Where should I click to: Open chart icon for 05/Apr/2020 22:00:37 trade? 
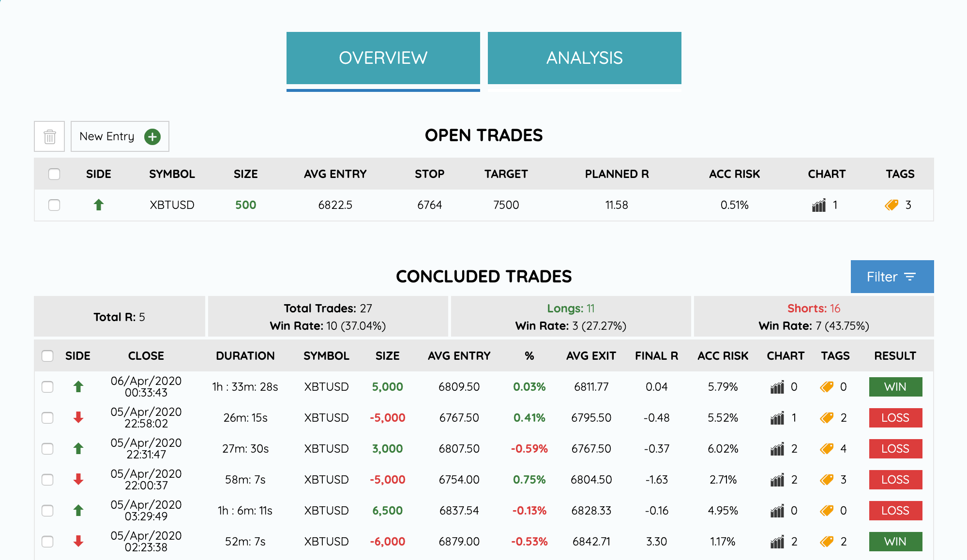pyautogui.click(x=777, y=480)
